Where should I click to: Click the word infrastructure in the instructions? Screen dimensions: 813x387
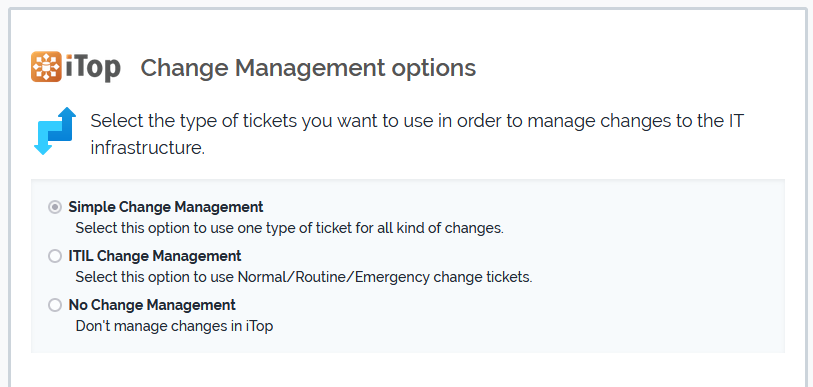click(x=148, y=148)
